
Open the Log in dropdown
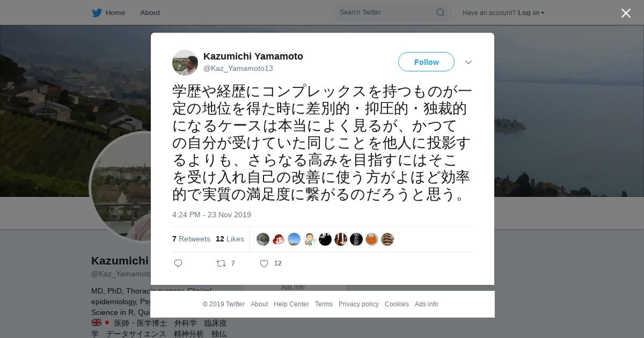531,12
